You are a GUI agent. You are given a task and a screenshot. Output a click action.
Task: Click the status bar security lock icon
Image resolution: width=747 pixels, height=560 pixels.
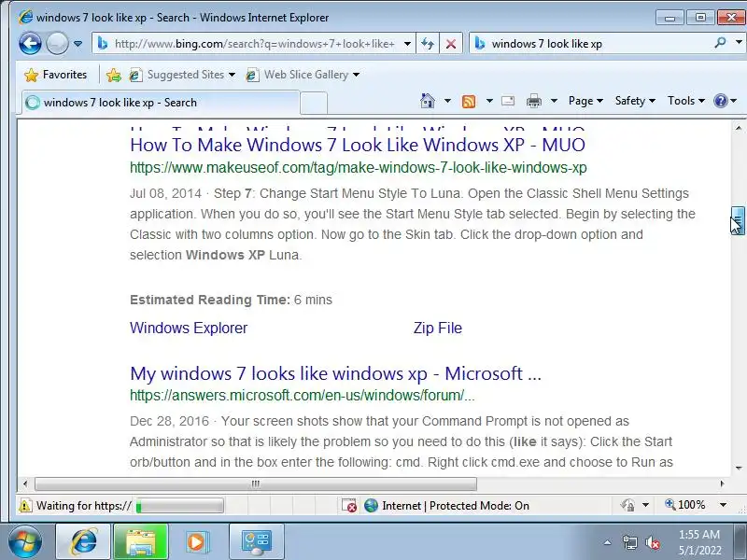[x=627, y=505]
